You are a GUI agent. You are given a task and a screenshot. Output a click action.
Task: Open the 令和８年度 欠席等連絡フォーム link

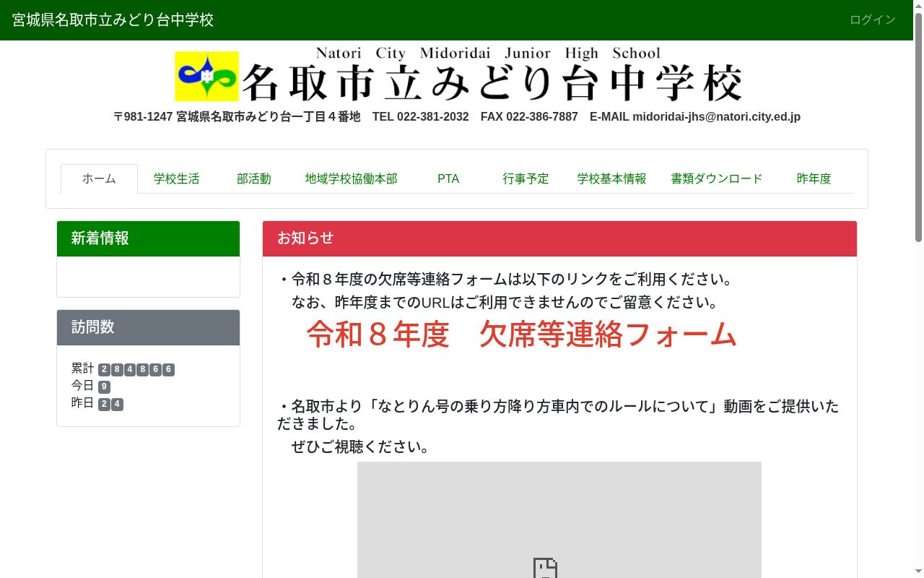tap(521, 335)
